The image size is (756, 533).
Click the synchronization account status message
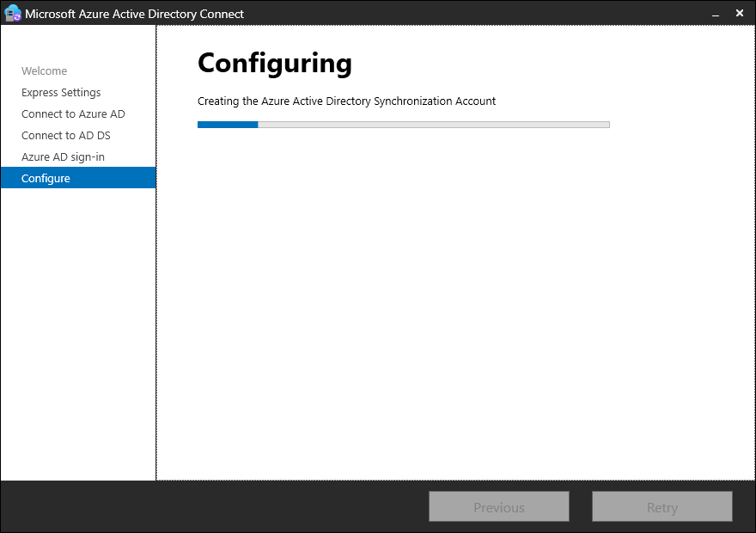pos(346,101)
